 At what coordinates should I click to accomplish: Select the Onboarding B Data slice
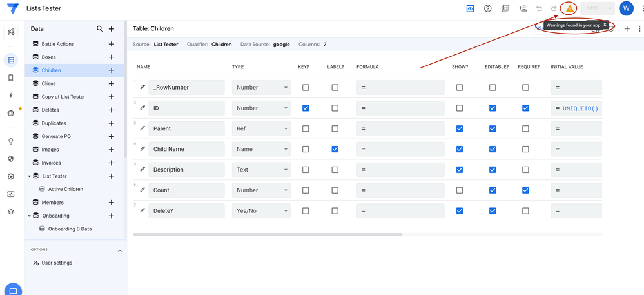coord(70,229)
